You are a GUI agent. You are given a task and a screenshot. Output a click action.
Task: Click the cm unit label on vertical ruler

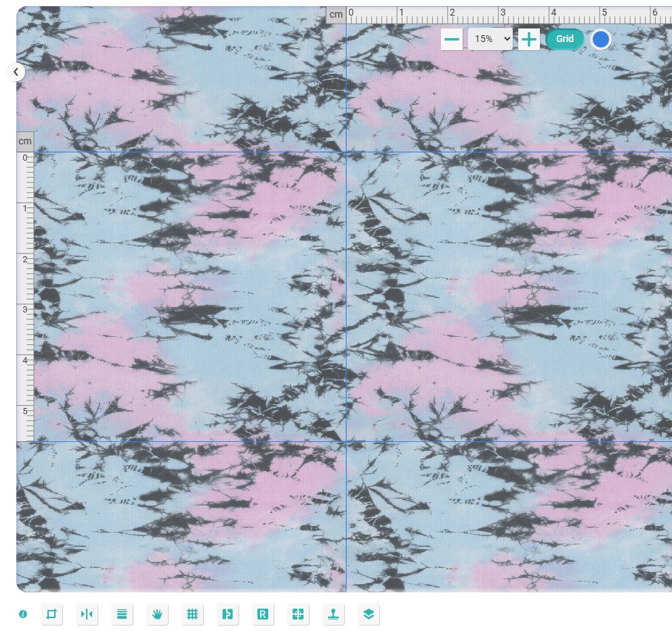(x=25, y=141)
